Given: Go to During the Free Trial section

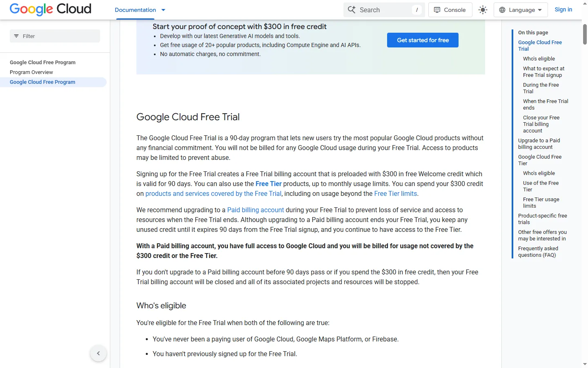Looking at the screenshot, I should [541, 88].
